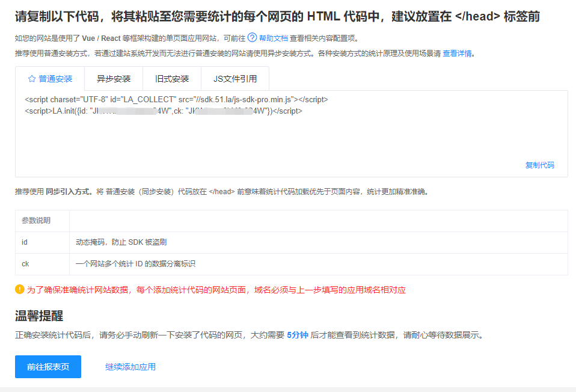Open the 帮助文档 link
576x392 pixels.
coord(274,38)
